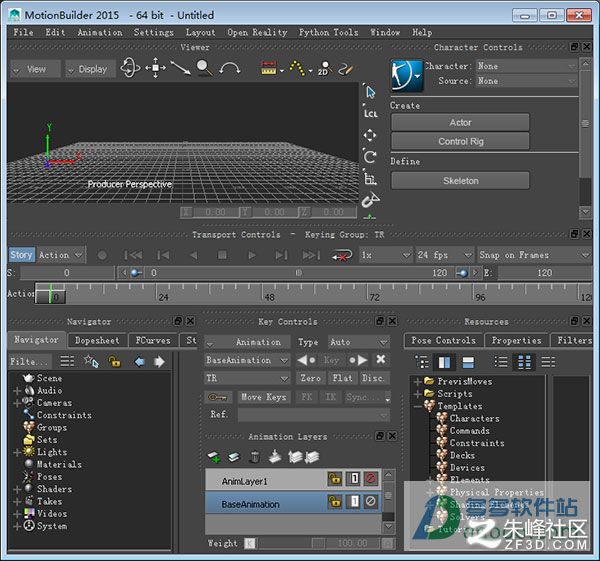The width and height of the screenshot is (600, 561).
Task: Open the 24 fps dropdown
Action: pyautogui.click(x=444, y=255)
